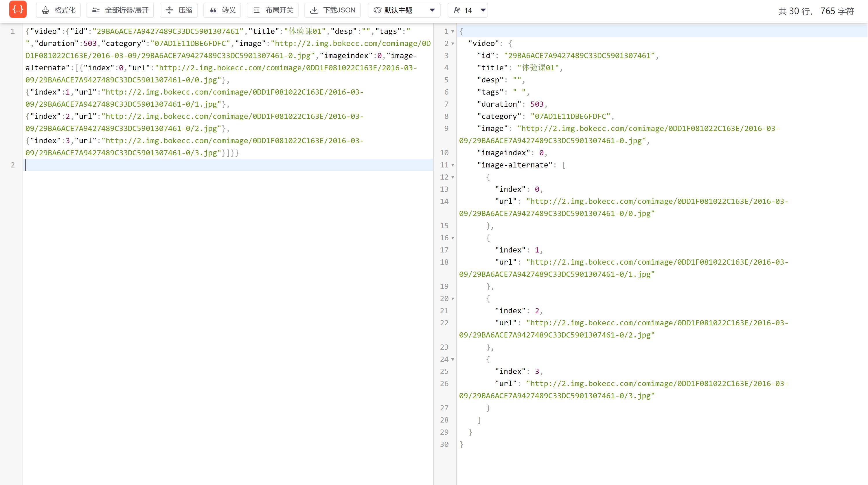Viewport: 868px width, 485px height.
Task: Open the 默认主题 theme dropdown
Action: pyautogui.click(x=404, y=10)
